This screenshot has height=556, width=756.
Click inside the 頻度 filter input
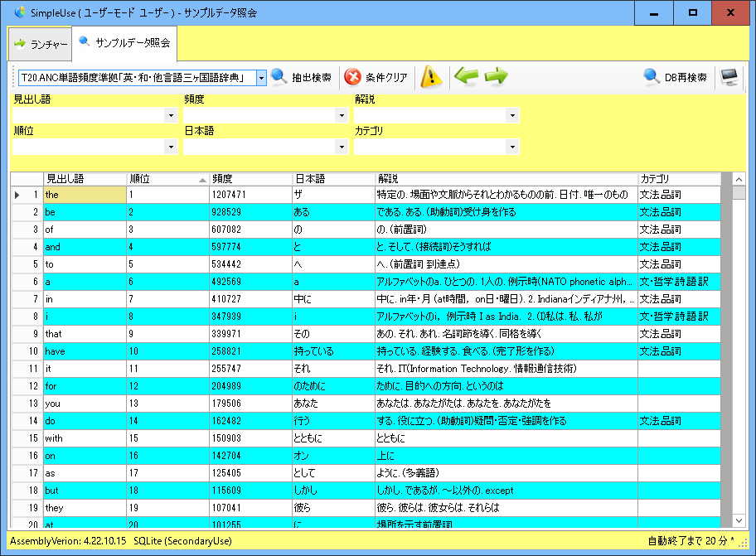[259, 116]
